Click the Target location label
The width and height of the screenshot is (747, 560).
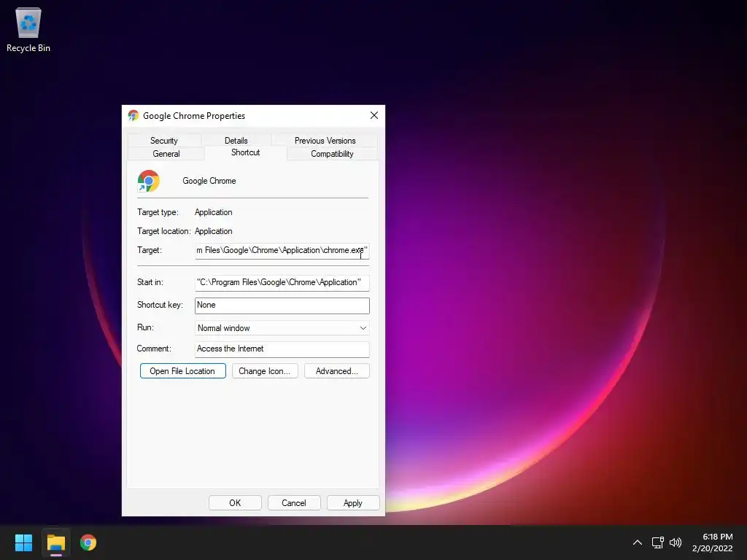tap(164, 231)
